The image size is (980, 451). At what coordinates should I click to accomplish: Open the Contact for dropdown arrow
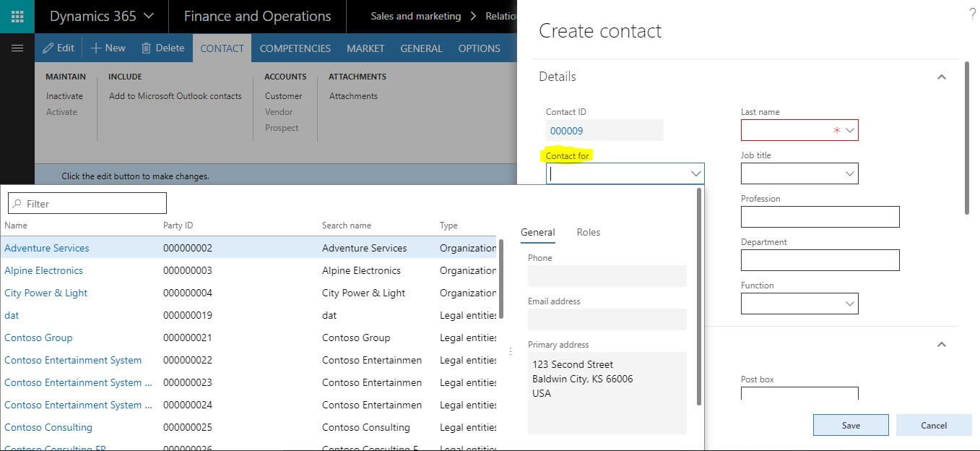(x=695, y=173)
